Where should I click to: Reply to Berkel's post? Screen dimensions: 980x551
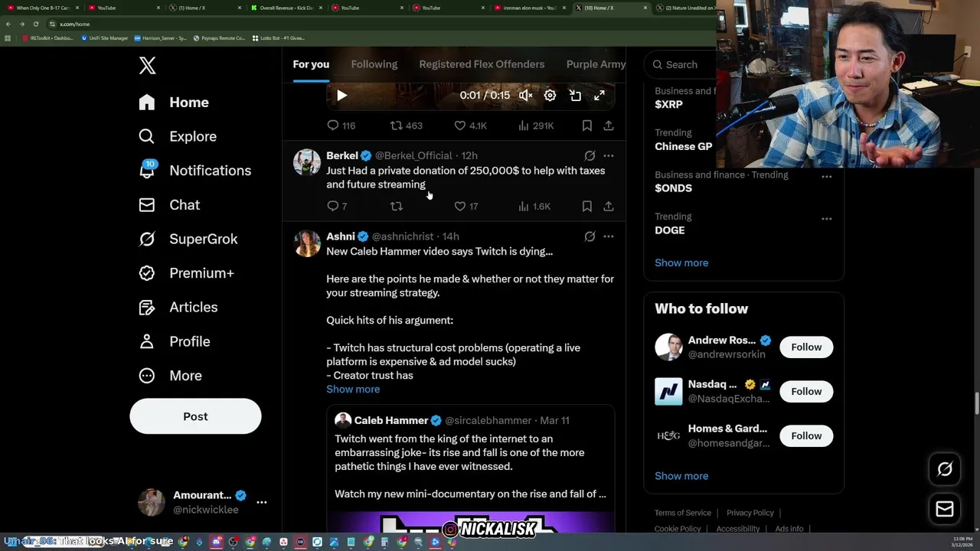pyautogui.click(x=337, y=207)
